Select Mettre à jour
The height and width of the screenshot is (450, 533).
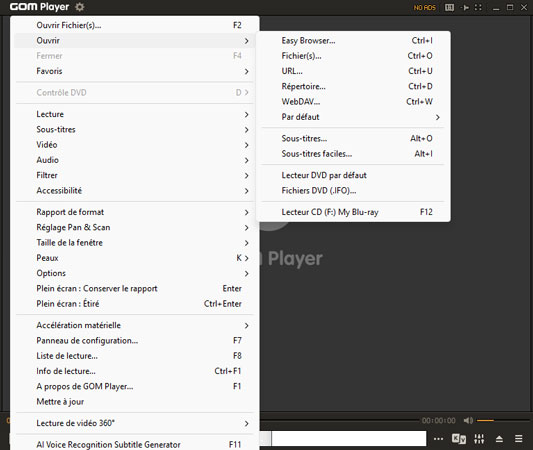click(x=135, y=402)
